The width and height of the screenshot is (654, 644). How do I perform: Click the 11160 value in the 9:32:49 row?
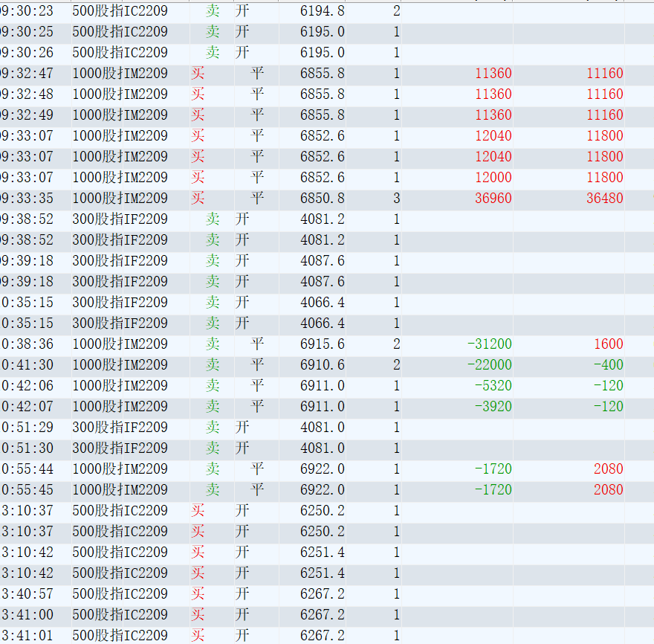point(605,115)
